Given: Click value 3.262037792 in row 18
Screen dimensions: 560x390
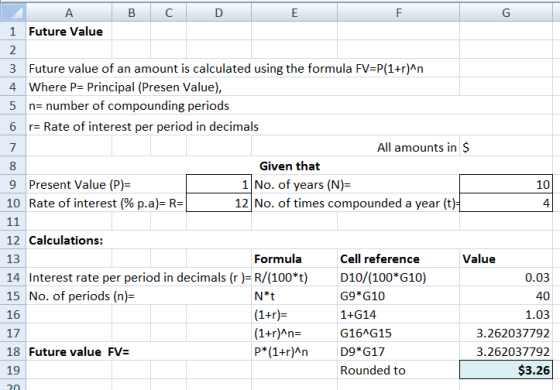Looking at the screenshot, I should [x=506, y=352].
